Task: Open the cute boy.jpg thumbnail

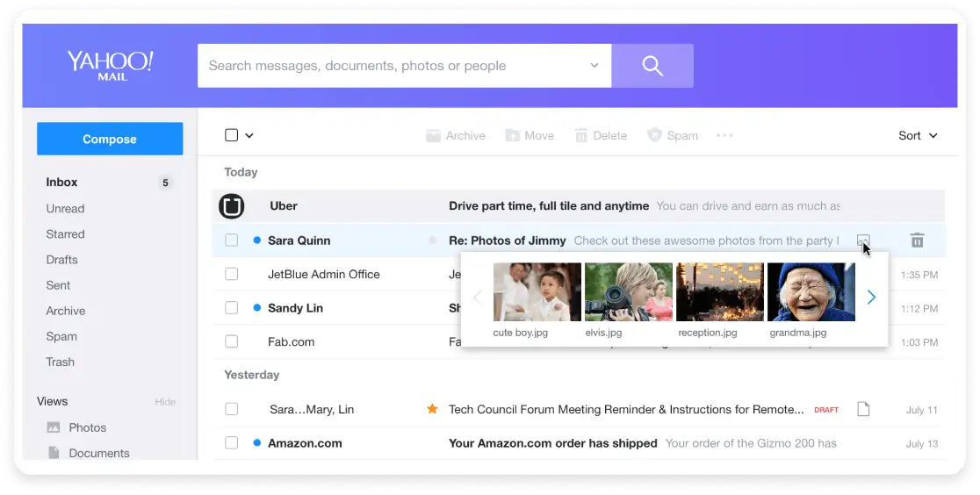Action: (537, 292)
